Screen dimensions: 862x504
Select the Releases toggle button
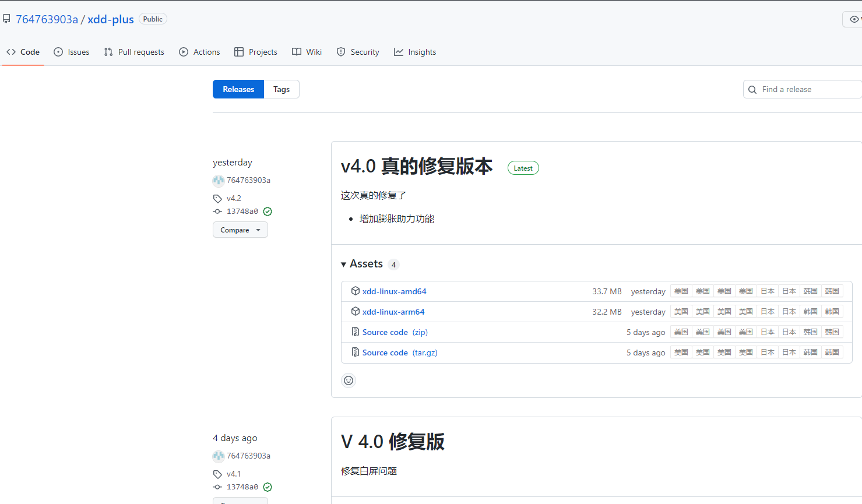[238, 89]
